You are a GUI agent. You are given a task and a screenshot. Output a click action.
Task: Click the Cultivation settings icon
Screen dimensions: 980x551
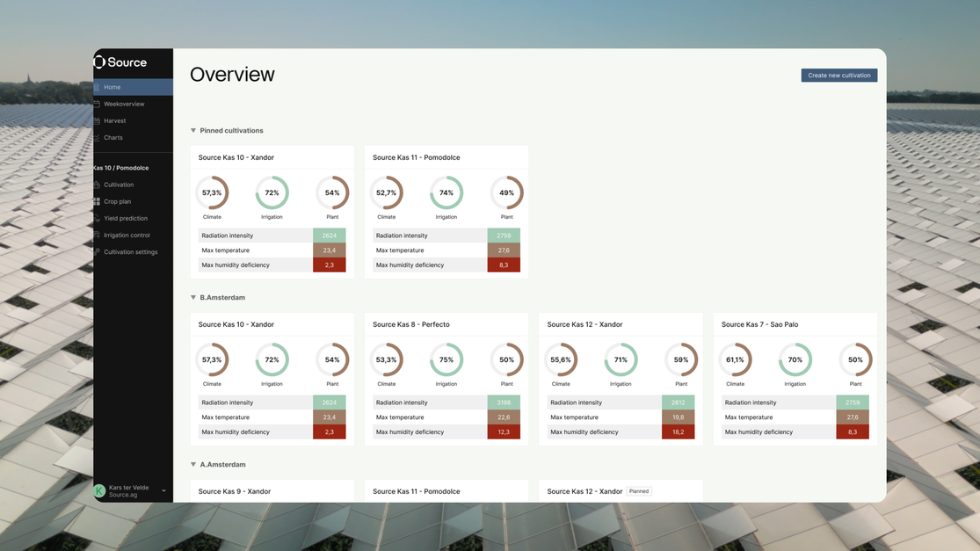click(97, 251)
